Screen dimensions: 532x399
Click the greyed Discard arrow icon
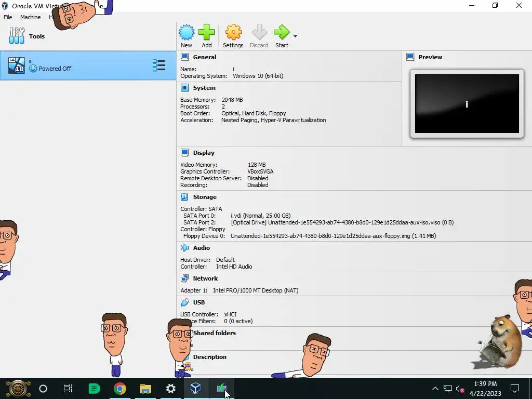point(259,33)
